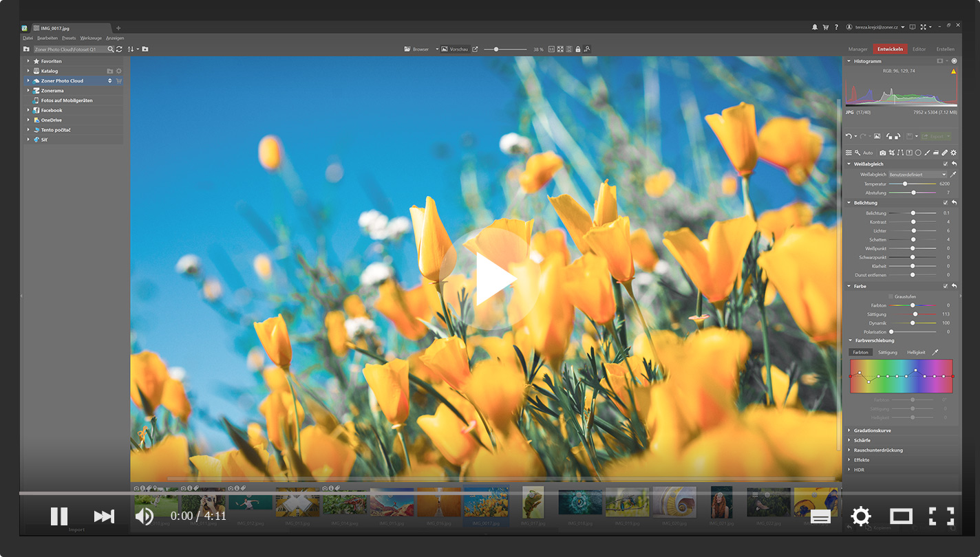
Task: Toggle histogram clipping circle button
Action: 954,61
